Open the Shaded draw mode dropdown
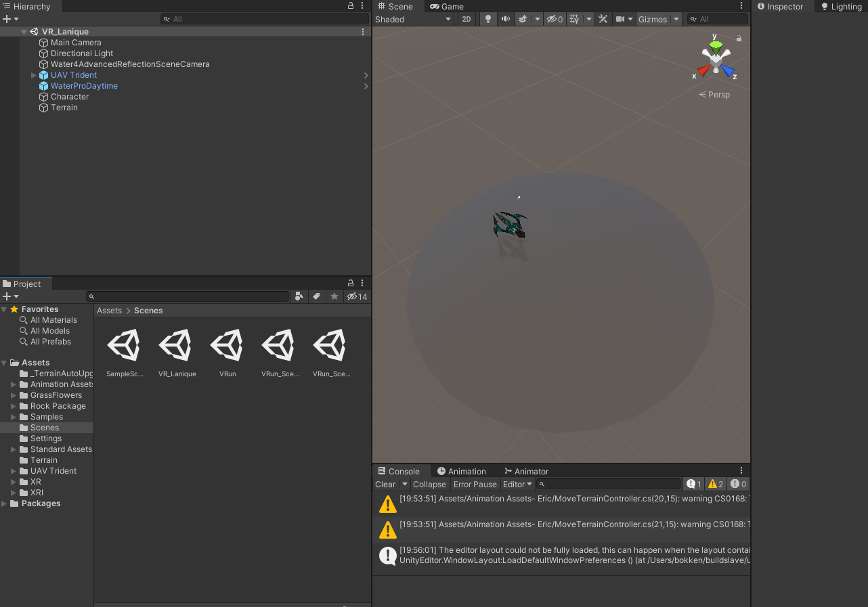This screenshot has height=607, width=868. 413,19
